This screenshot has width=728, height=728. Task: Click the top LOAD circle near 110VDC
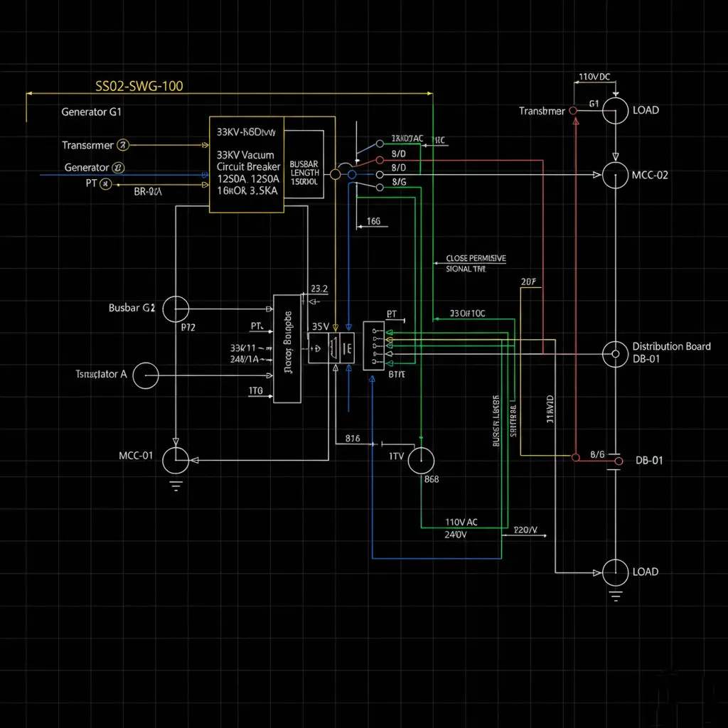point(614,111)
